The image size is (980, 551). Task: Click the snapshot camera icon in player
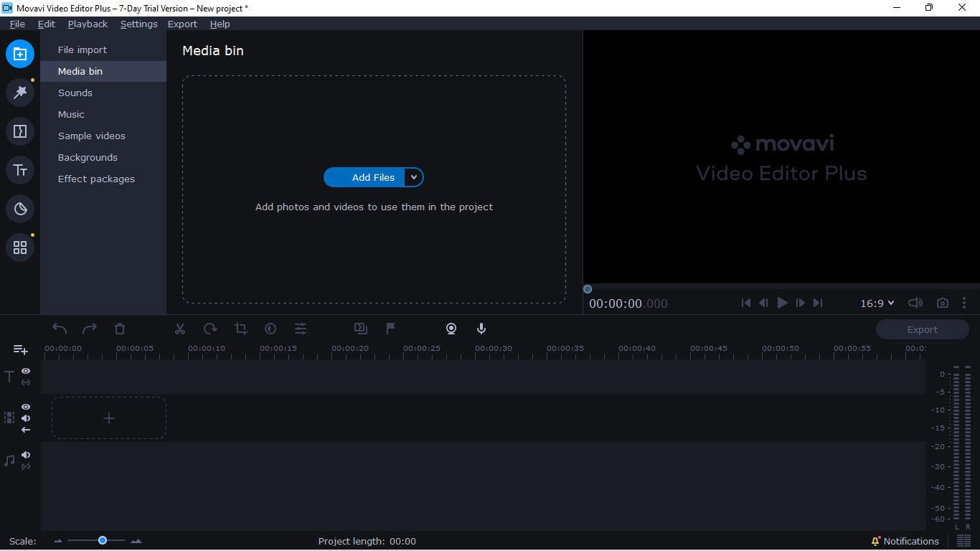[x=943, y=303]
